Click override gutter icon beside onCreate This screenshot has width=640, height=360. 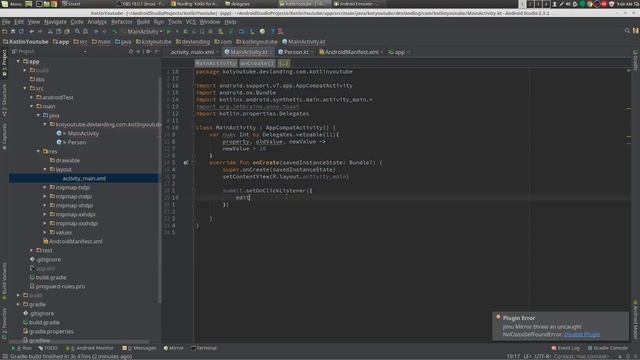coord(186,162)
